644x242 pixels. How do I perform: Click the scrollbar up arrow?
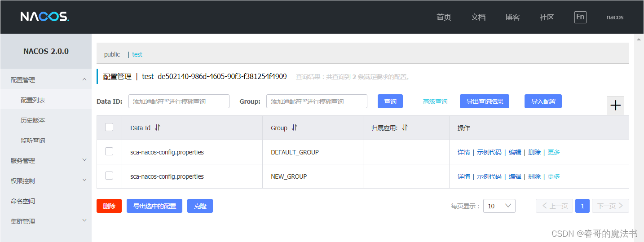(638, 40)
